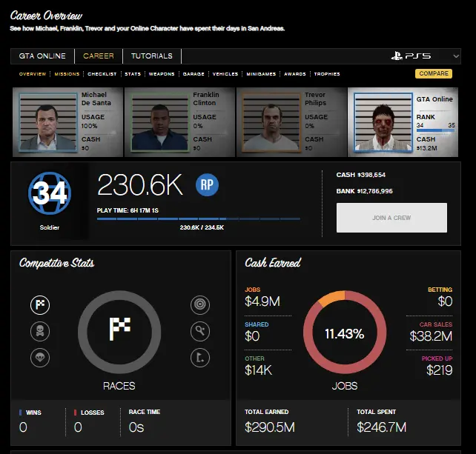Image resolution: width=476 pixels, height=454 pixels.
Task: Click the PICKED UP $219 value
Action: pos(439,370)
